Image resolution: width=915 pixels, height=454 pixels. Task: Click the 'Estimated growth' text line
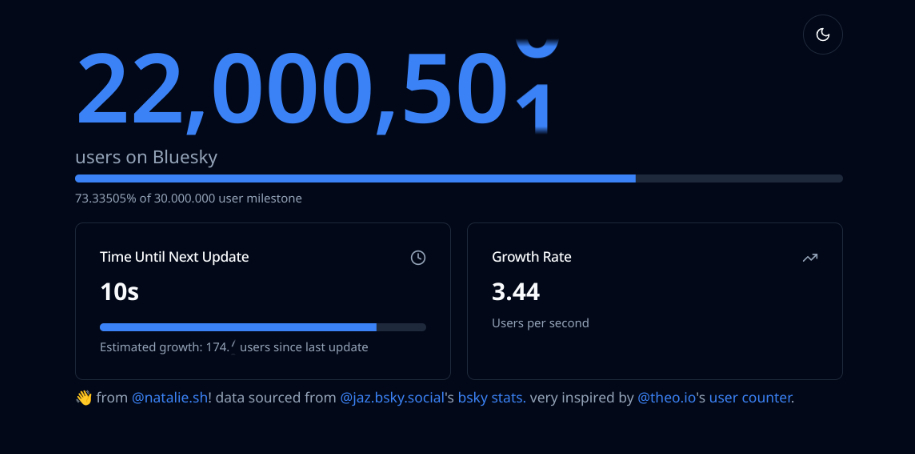click(234, 347)
